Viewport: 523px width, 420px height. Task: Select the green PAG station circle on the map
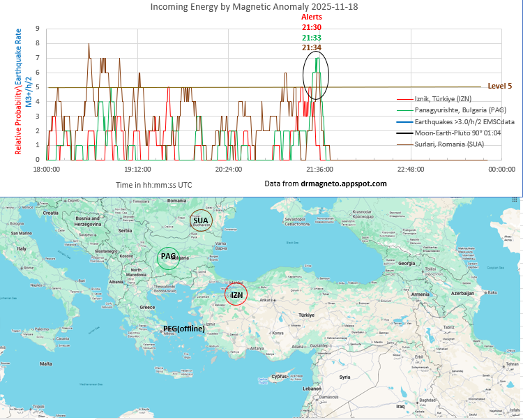pos(169,258)
